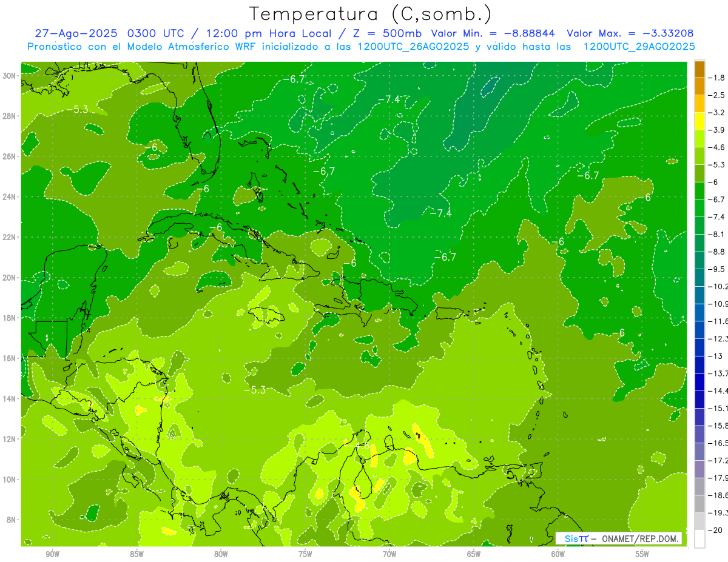Click the '1200UTC_29AGO2025' valid-until time

point(639,47)
